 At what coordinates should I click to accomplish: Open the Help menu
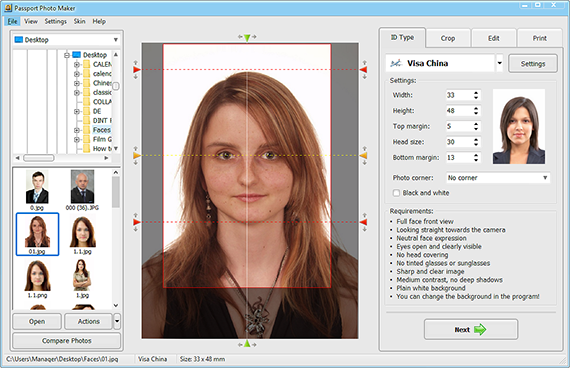[x=99, y=21]
